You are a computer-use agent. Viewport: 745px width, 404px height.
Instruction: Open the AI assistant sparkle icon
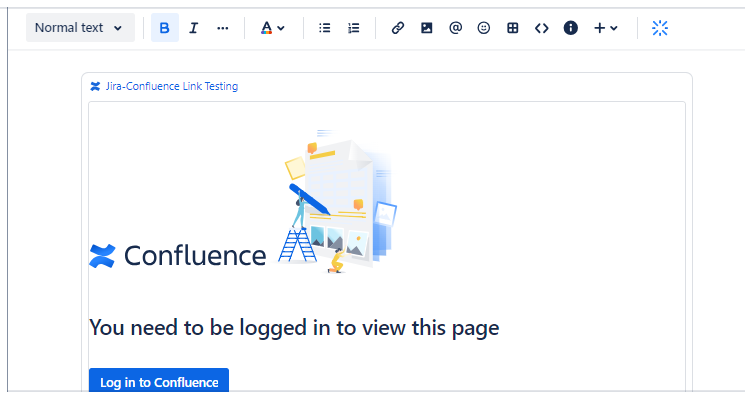pos(660,28)
